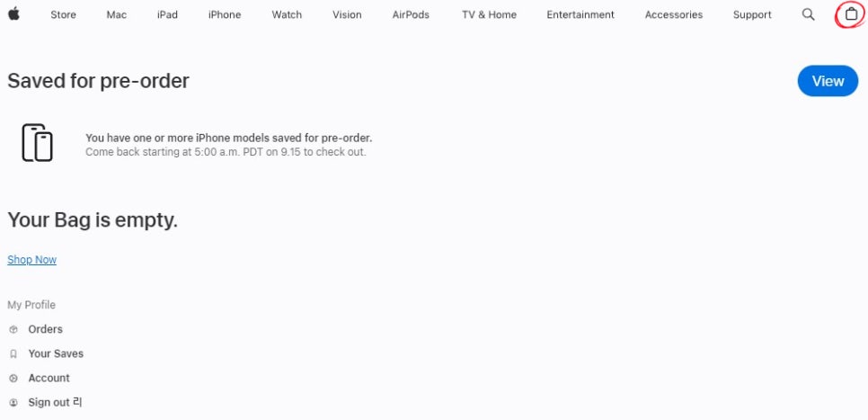
Task: Open the shopping bag icon
Action: pyautogui.click(x=850, y=14)
